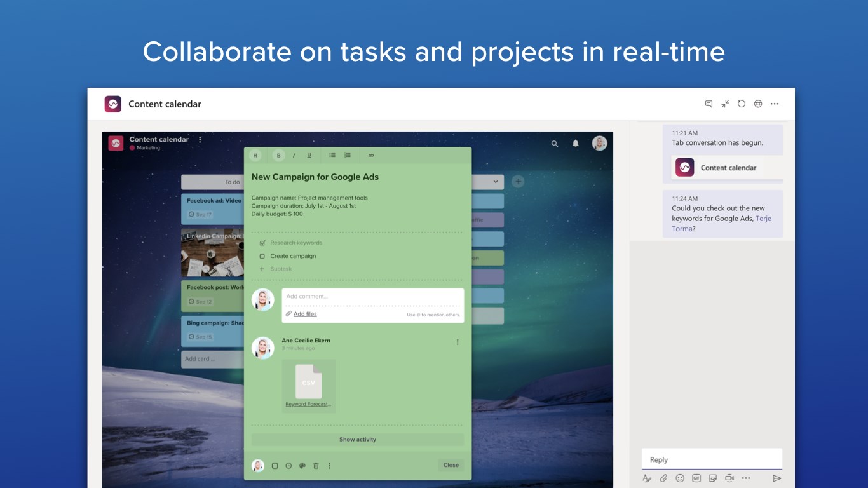Click the Sep 15 due date badge
Screen dimensions: 868x488
pyautogui.click(x=200, y=337)
